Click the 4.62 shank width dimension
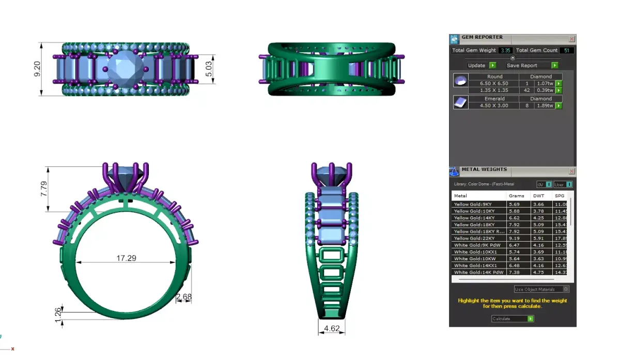Image resolution: width=620 pixels, height=364 pixels. tap(331, 328)
